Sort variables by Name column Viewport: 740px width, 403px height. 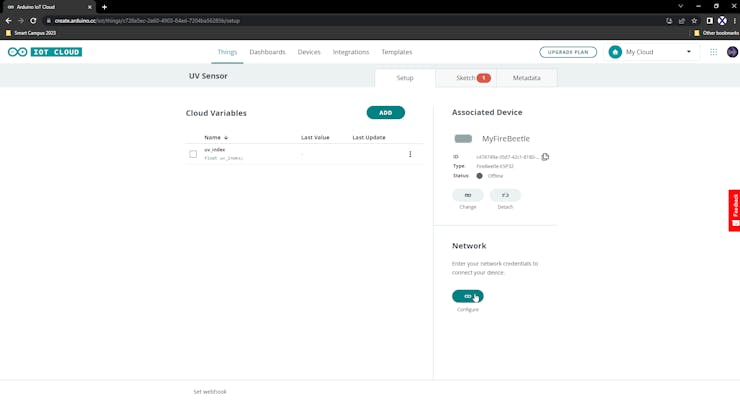click(216, 137)
